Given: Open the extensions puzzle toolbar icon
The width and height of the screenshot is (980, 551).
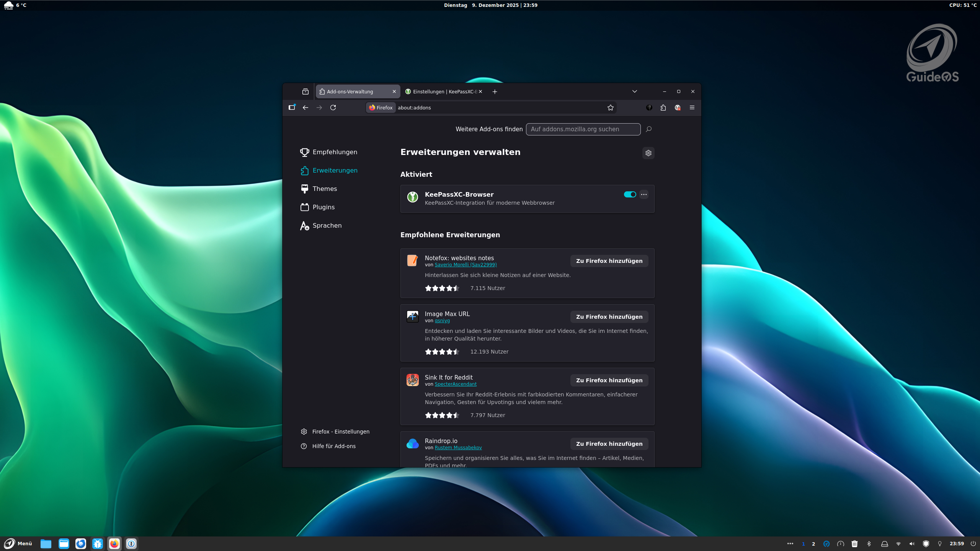Looking at the screenshot, I should pos(663,108).
